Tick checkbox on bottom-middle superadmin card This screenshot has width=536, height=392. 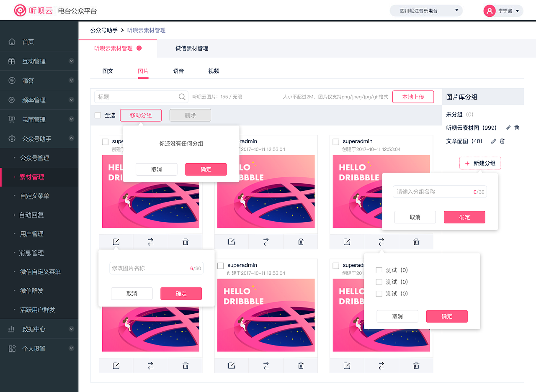click(220, 266)
